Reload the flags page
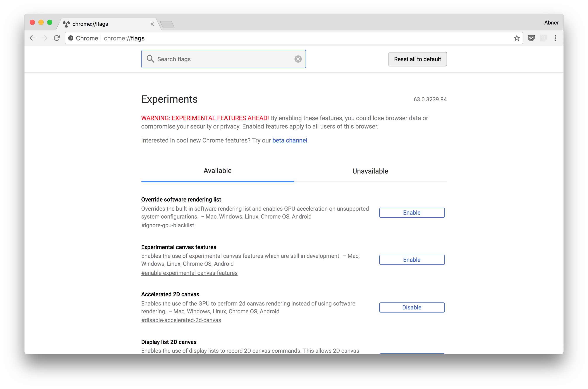Image resolution: width=588 pixels, height=389 pixels. point(57,38)
